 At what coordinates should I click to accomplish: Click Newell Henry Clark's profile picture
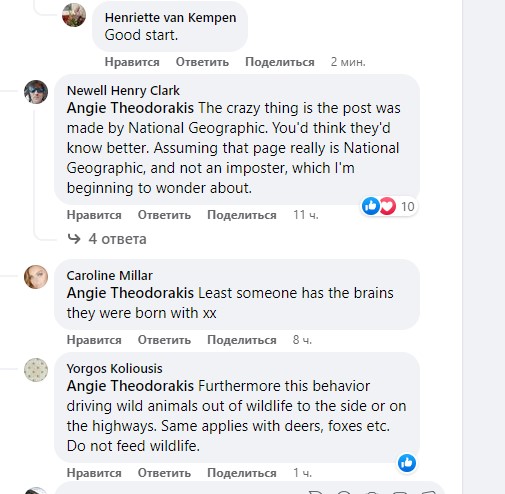pos(36,92)
